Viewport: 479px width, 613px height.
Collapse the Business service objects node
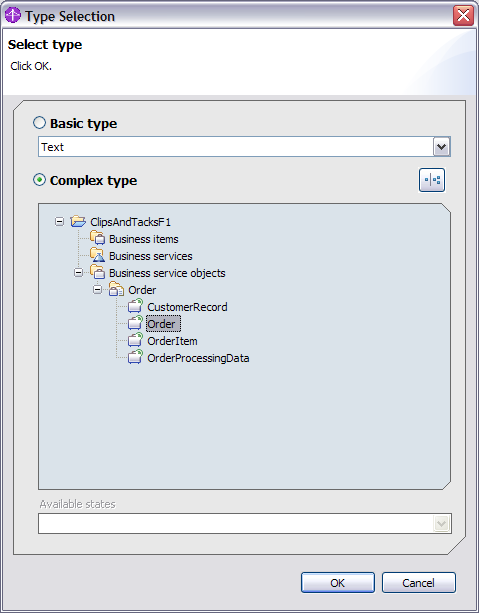(79, 272)
